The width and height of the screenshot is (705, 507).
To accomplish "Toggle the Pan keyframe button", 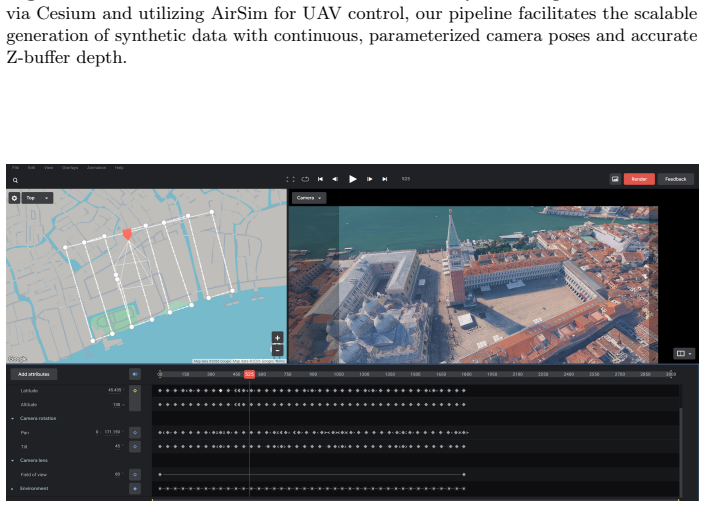I will click(135, 432).
